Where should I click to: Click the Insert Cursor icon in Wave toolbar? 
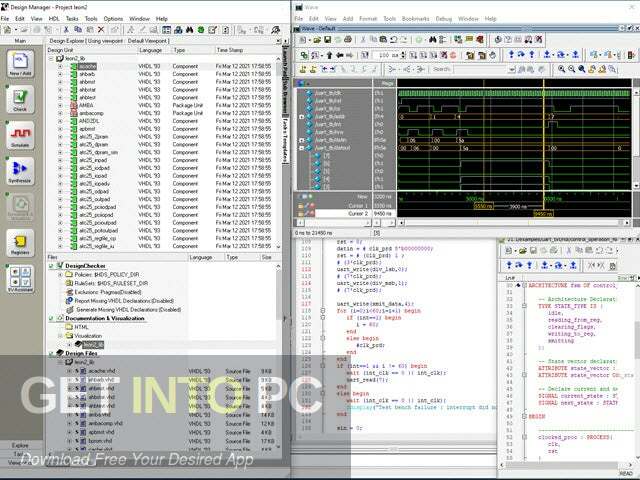tap(303, 69)
